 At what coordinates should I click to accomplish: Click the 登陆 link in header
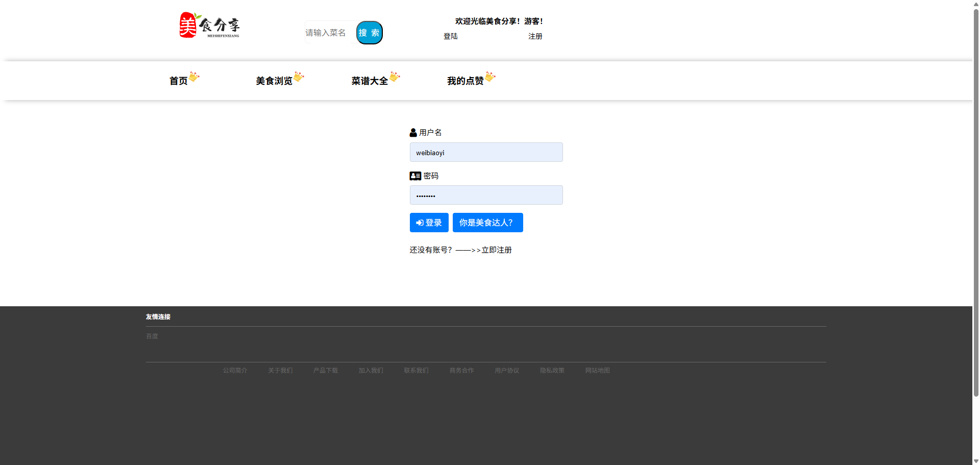tap(451, 36)
